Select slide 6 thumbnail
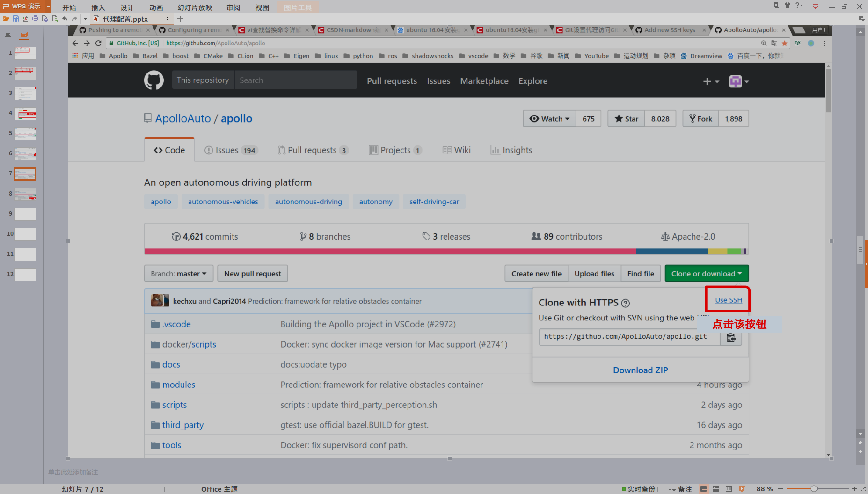Viewport: 868px width, 494px height. point(25,153)
